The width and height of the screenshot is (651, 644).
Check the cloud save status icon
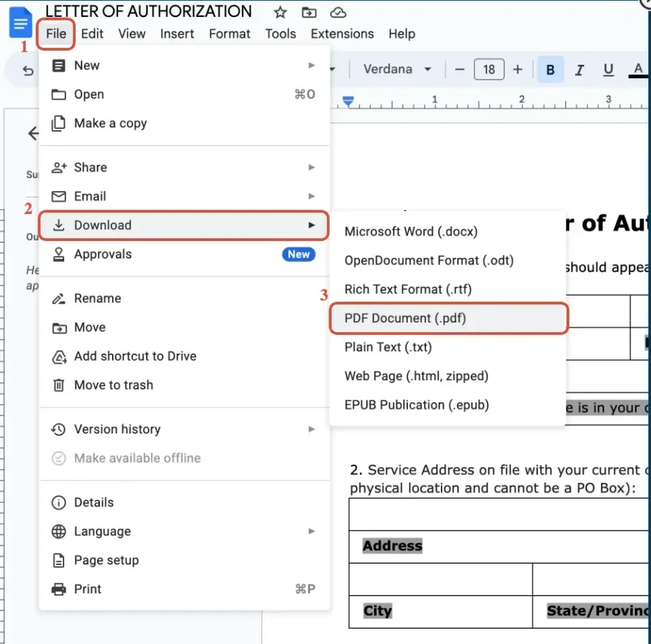[x=338, y=13]
